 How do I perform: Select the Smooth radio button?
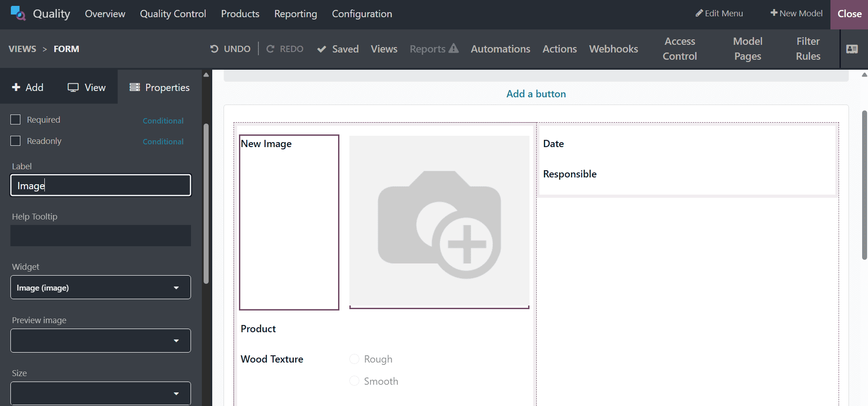point(354,381)
